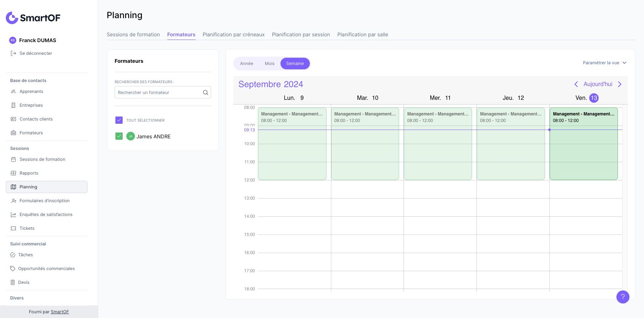Go to next week with right chevron
Screen dimensions: 644x318
620,84
